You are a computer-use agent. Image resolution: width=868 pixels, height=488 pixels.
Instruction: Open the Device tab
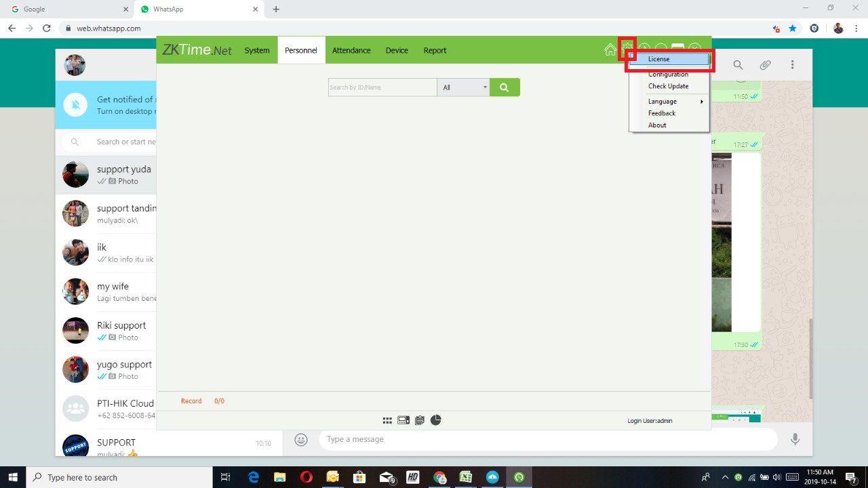[x=397, y=51]
